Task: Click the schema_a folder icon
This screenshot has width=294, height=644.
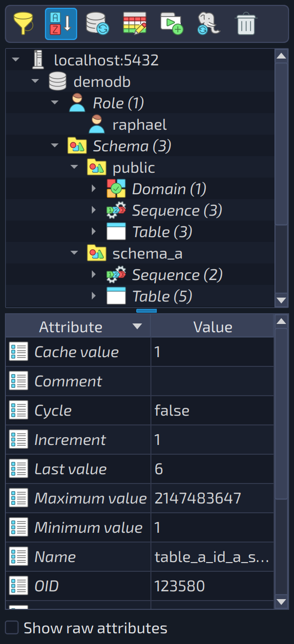Action: point(97,253)
